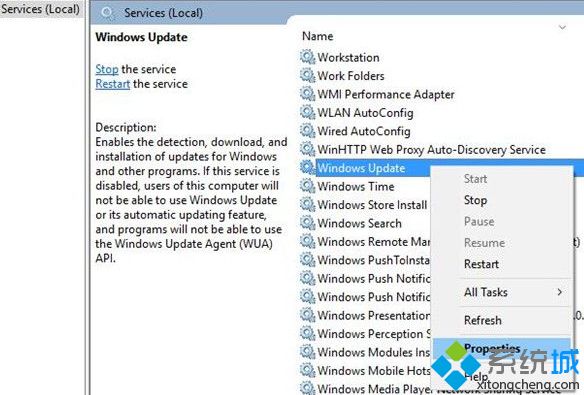Screen dimensions: 584x395
Task: Click the Windows Store Install gear icon
Action: pos(308,204)
